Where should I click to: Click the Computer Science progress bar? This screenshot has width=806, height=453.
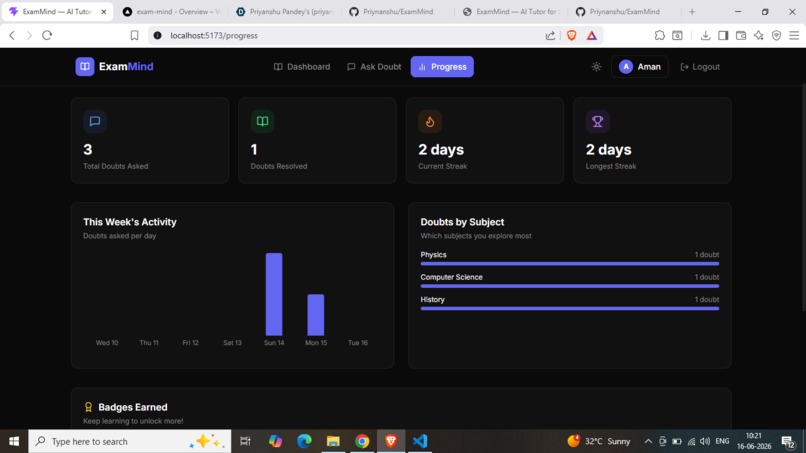570,286
